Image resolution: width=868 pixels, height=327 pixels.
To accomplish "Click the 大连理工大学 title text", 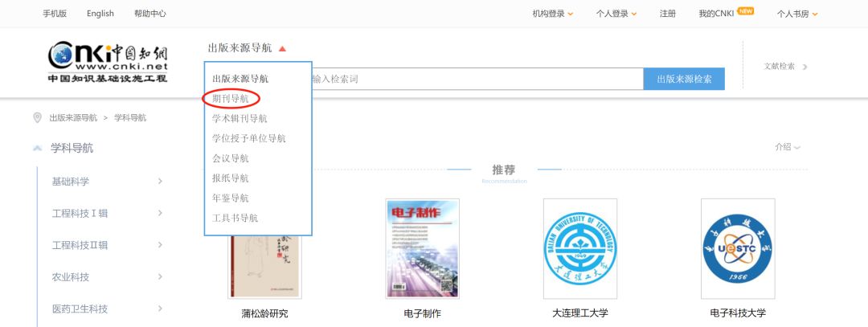I will pos(580,313).
